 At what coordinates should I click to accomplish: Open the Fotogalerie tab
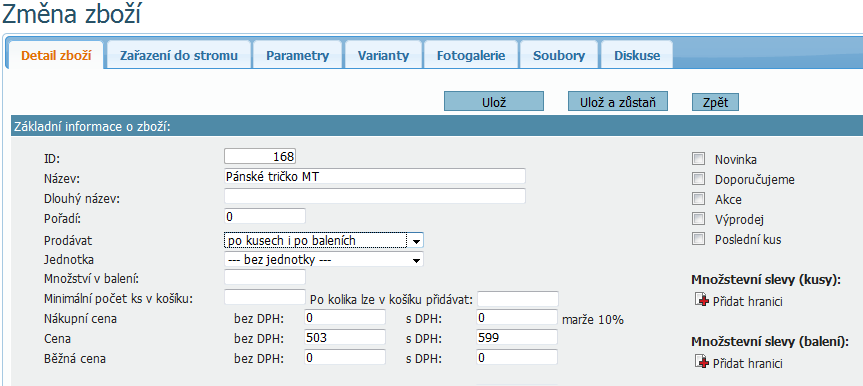click(471, 56)
